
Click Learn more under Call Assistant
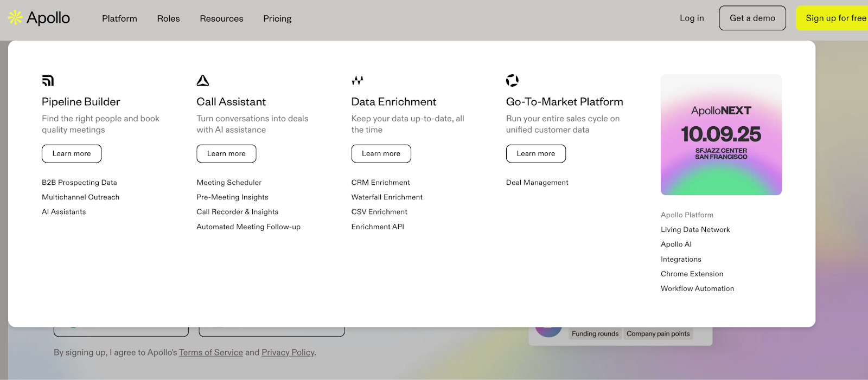point(226,153)
